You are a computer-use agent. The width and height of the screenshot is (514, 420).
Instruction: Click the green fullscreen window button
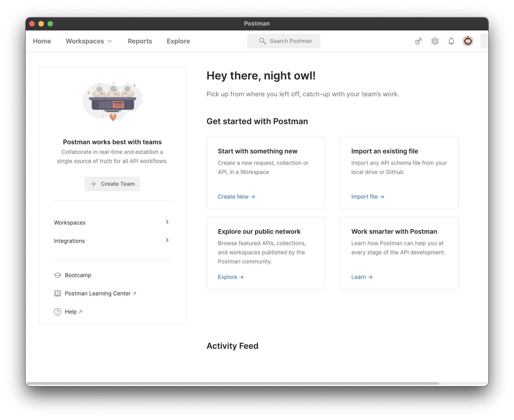tap(50, 24)
